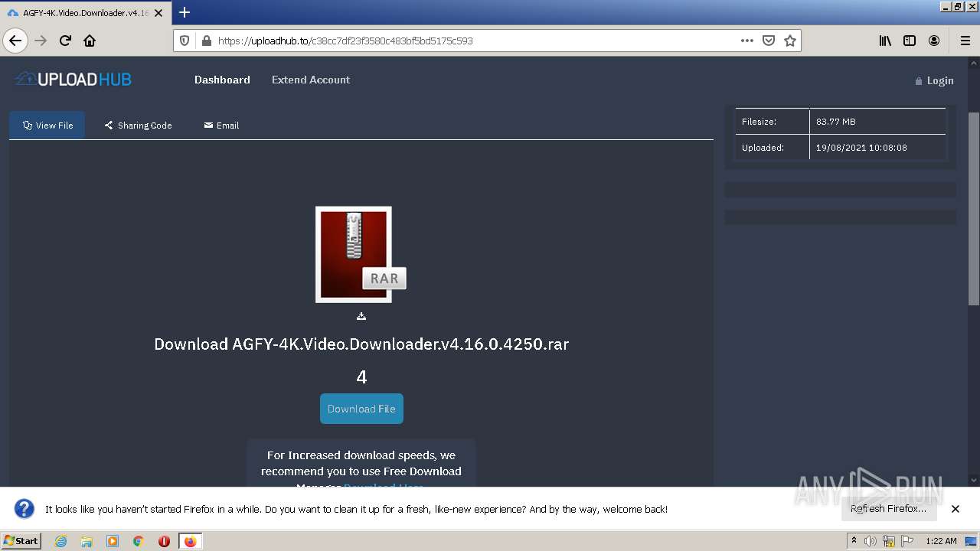Launch media player from taskbar
The width and height of the screenshot is (980, 551).
[x=113, y=541]
